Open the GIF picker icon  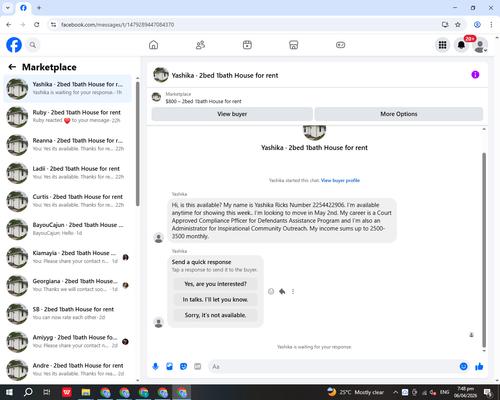click(x=198, y=367)
